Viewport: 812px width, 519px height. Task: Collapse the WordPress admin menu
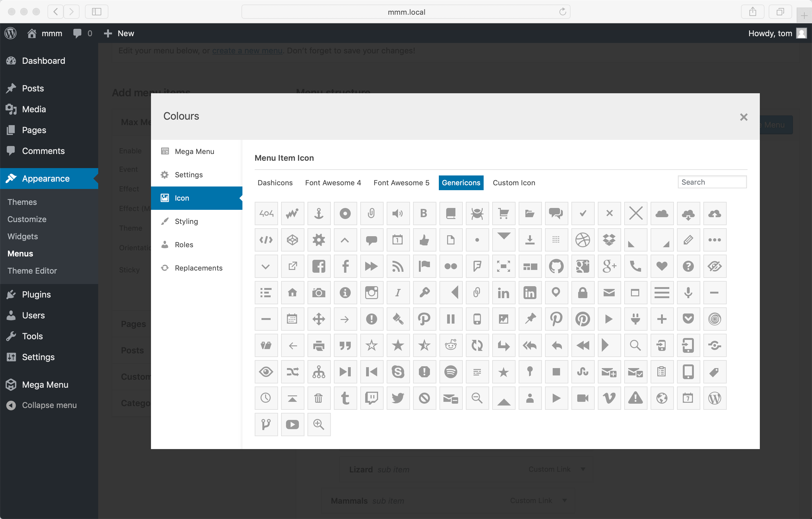pos(49,405)
